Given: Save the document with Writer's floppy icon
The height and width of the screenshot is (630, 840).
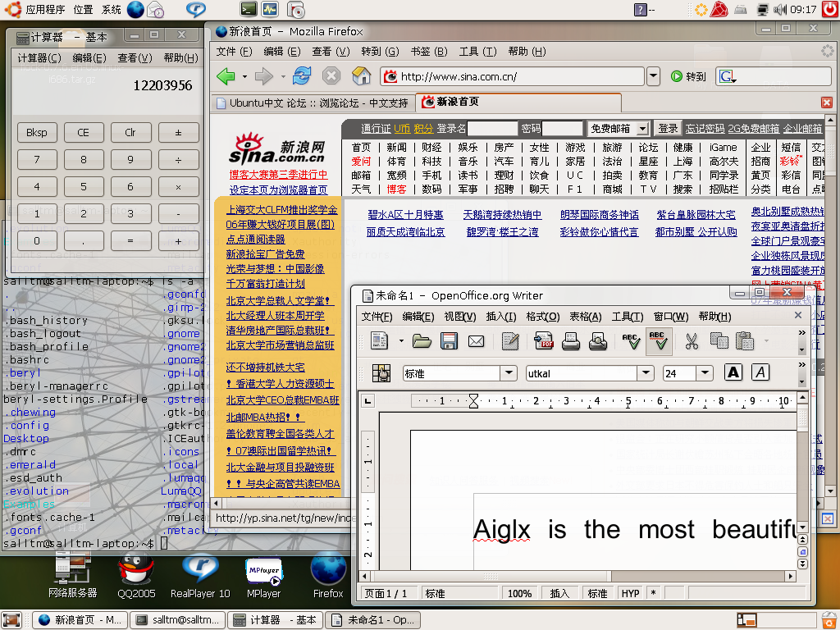Looking at the screenshot, I should 449,340.
